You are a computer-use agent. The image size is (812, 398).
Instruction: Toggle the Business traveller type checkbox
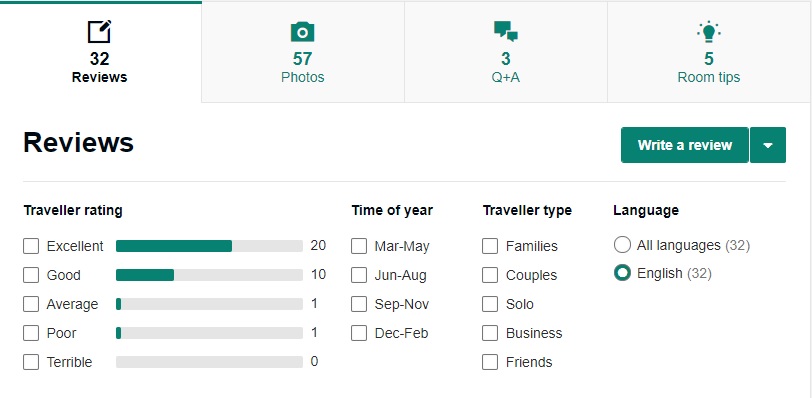[x=490, y=333]
